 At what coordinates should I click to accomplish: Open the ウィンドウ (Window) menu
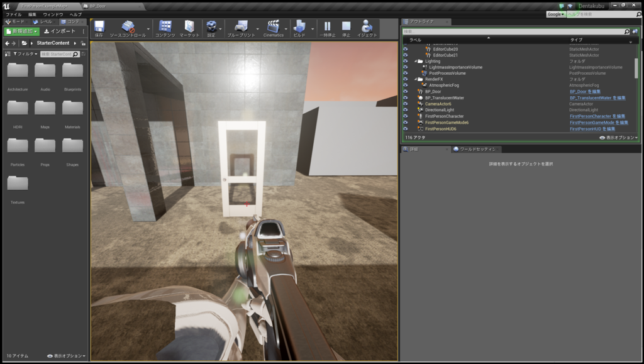(x=53, y=14)
